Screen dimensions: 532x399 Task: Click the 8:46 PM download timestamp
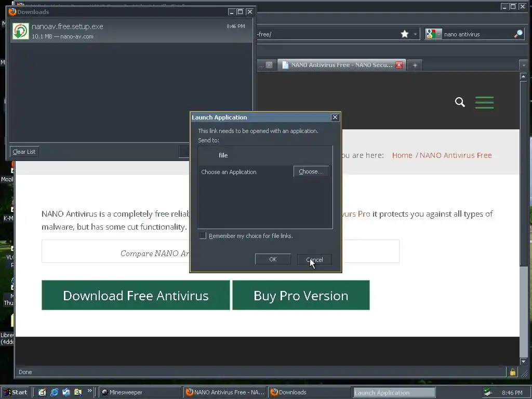coord(236,26)
